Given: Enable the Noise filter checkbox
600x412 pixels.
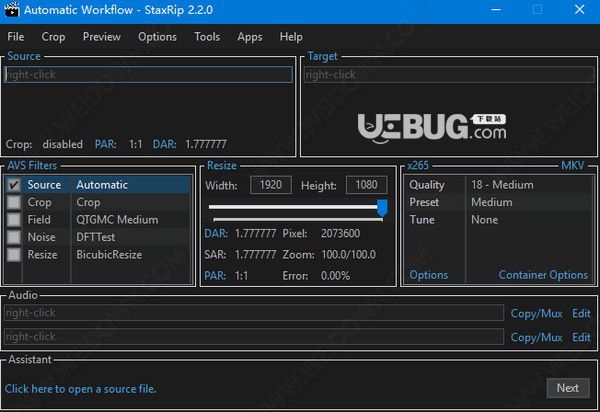Looking at the screenshot, I should pos(14,237).
